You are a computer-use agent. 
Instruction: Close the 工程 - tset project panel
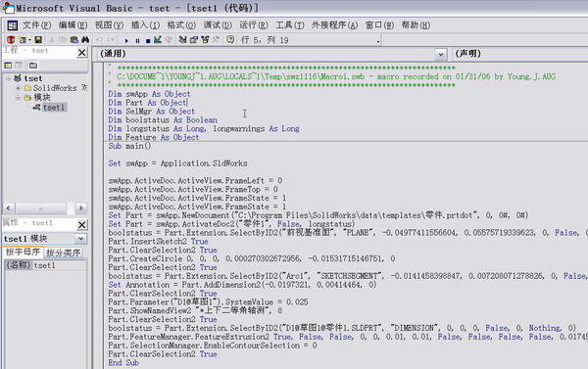click(x=82, y=53)
